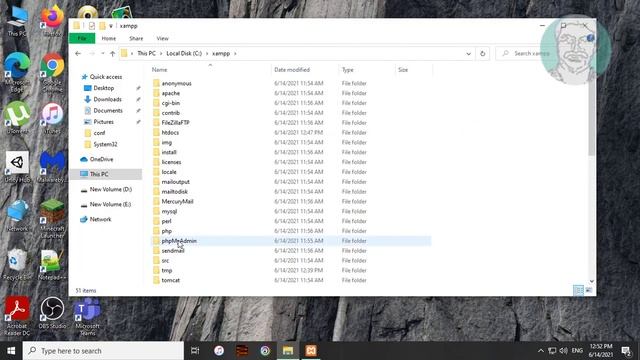
Task: Open the XAMPP icon in the taskbar
Action: pos(311,351)
